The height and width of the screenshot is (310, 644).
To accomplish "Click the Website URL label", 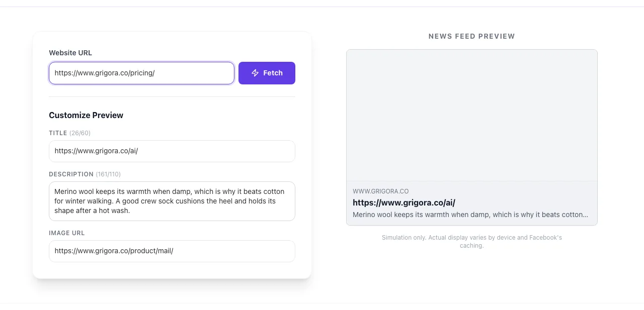I will 70,53.
